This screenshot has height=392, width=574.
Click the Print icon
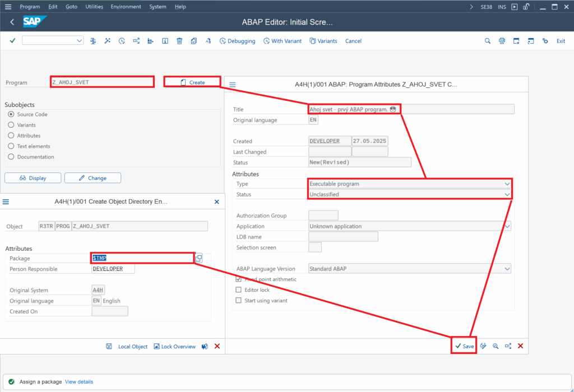click(502, 41)
